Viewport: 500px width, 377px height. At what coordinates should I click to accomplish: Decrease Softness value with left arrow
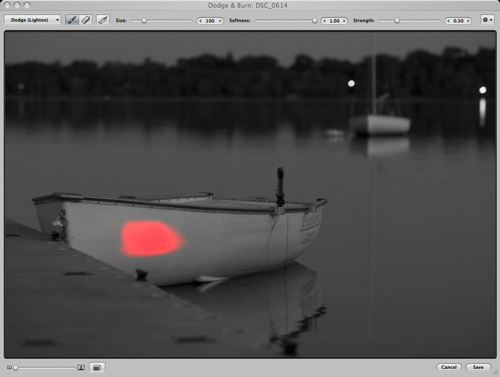coord(324,21)
